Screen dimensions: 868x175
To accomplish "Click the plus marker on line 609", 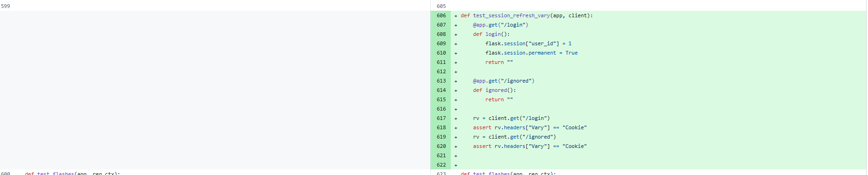I will pyautogui.click(x=456, y=44).
